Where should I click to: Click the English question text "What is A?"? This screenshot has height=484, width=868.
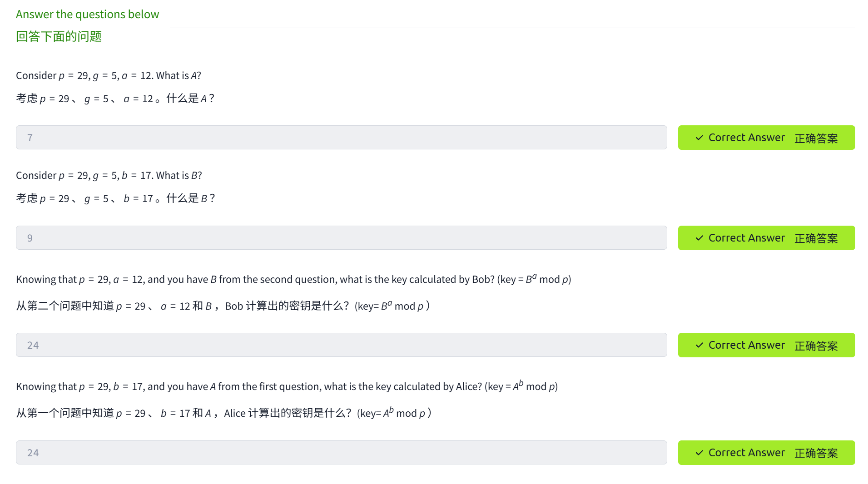pos(178,75)
